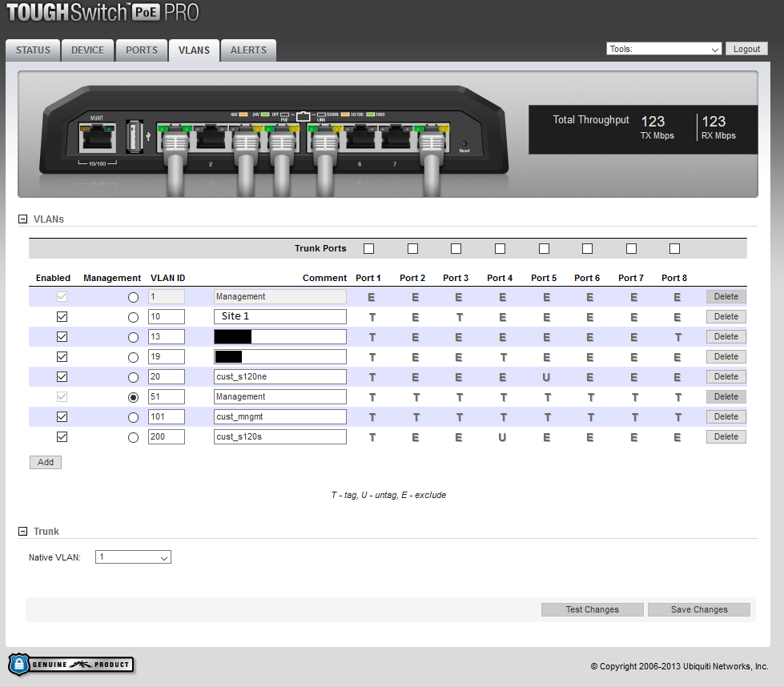This screenshot has height=687, width=784.
Task: Open the Tools dropdown
Action: point(664,49)
